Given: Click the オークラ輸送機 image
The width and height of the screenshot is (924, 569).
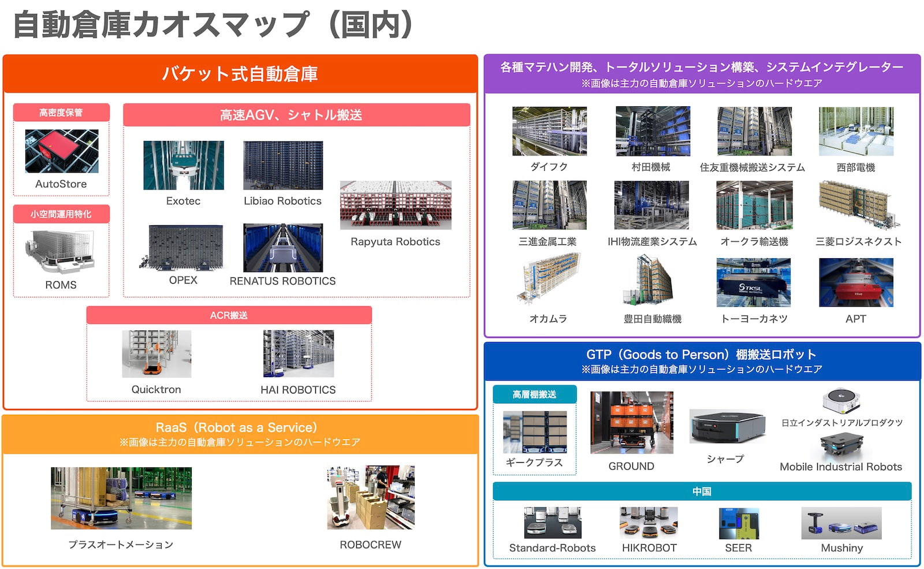Looking at the screenshot, I should [x=754, y=205].
